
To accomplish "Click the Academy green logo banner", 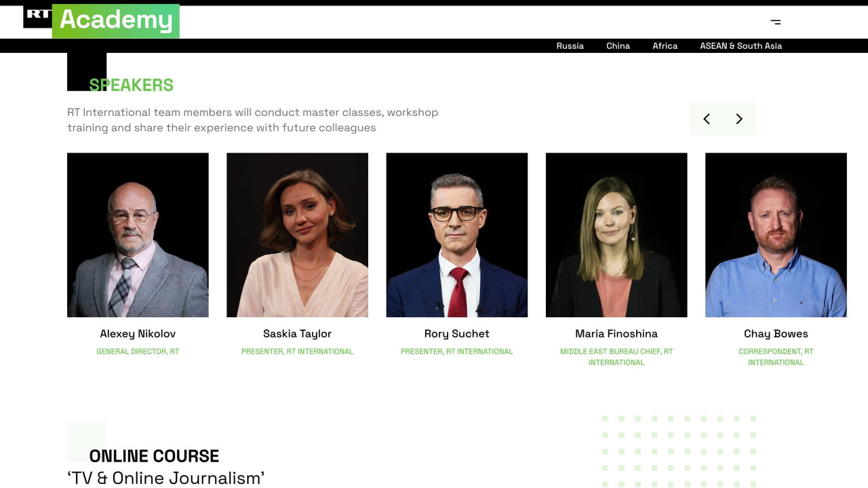I will [x=116, y=20].
